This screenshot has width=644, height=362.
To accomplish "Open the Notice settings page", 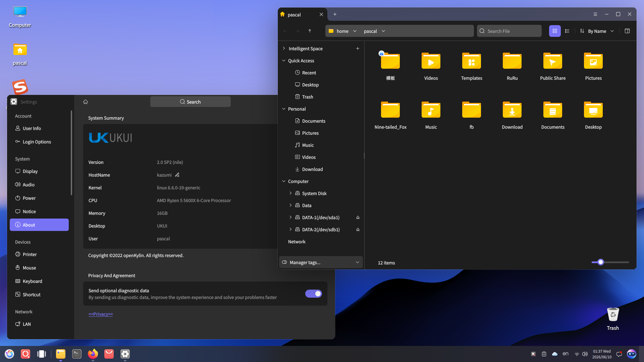I will tap(39, 212).
